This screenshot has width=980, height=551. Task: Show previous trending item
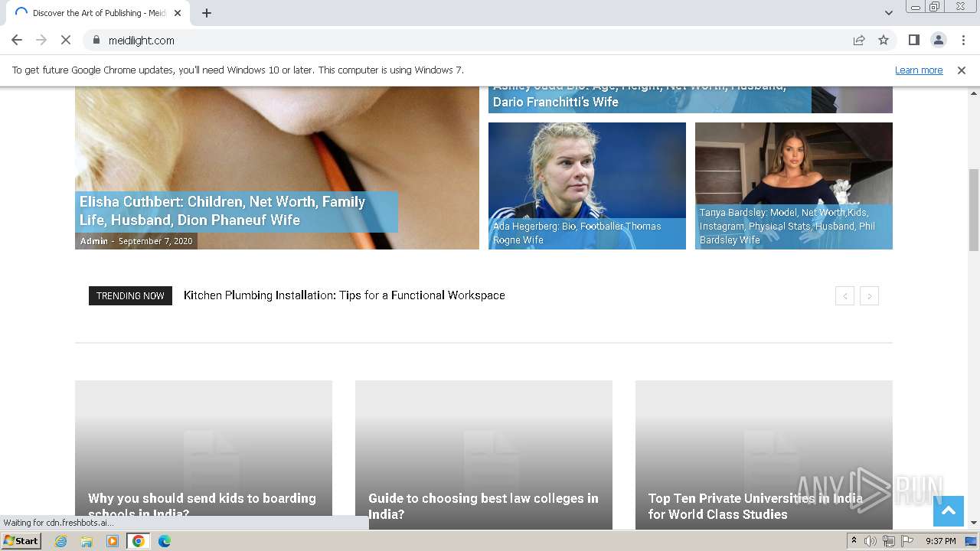tap(844, 296)
